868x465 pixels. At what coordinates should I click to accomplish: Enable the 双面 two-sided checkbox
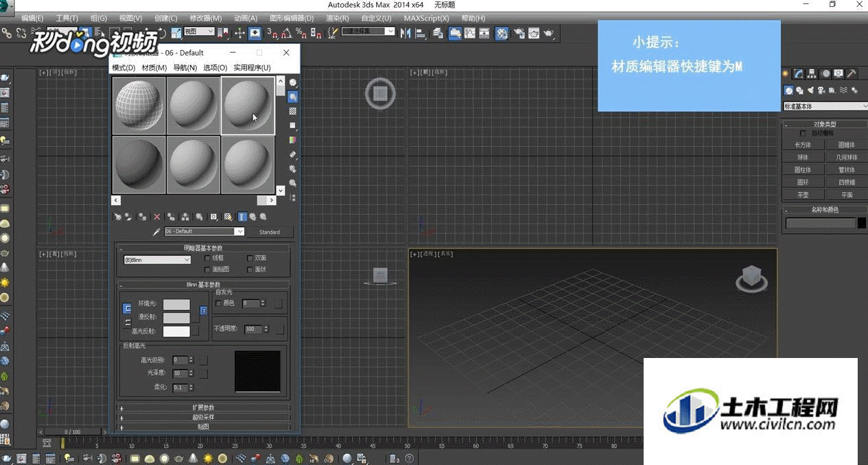coord(250,258)
